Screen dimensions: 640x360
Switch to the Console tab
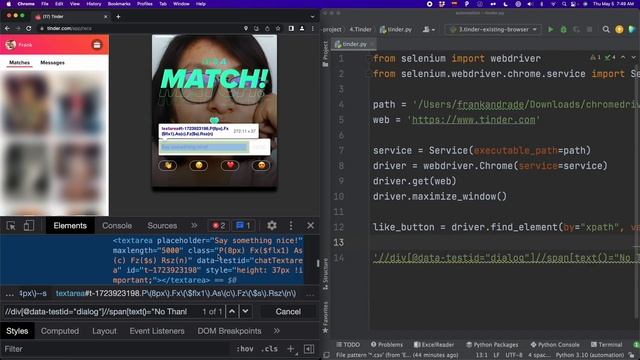tap(117, 226)
